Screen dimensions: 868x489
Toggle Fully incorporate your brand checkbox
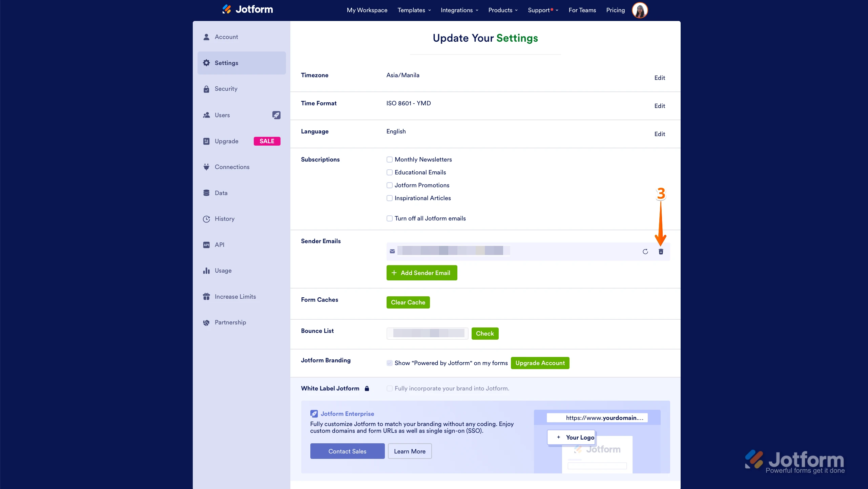click(390, 388)
